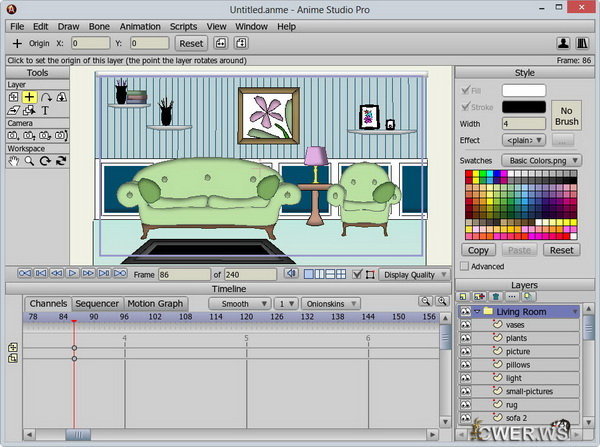Hide the rug layer using its eye icon
This screenshot has width=600, height=447.
coord(467,404)
